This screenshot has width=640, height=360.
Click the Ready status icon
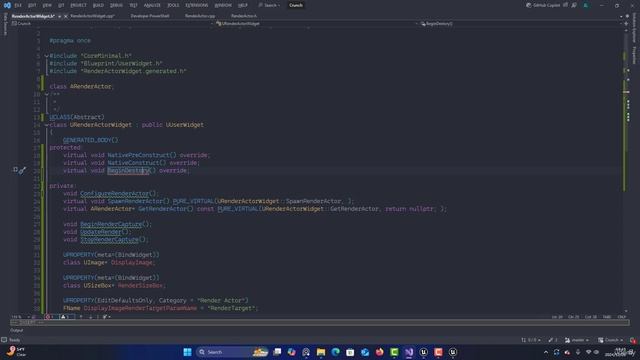click(x=4, y=340)
